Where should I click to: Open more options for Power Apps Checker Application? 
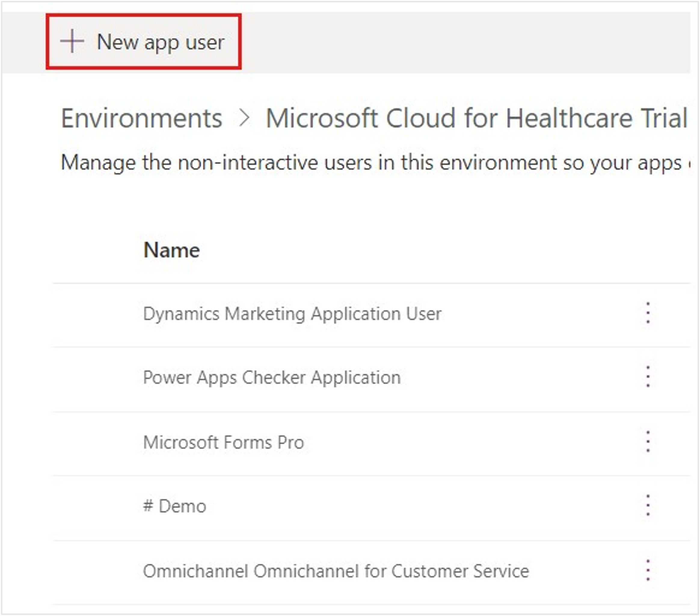point(648,377)
